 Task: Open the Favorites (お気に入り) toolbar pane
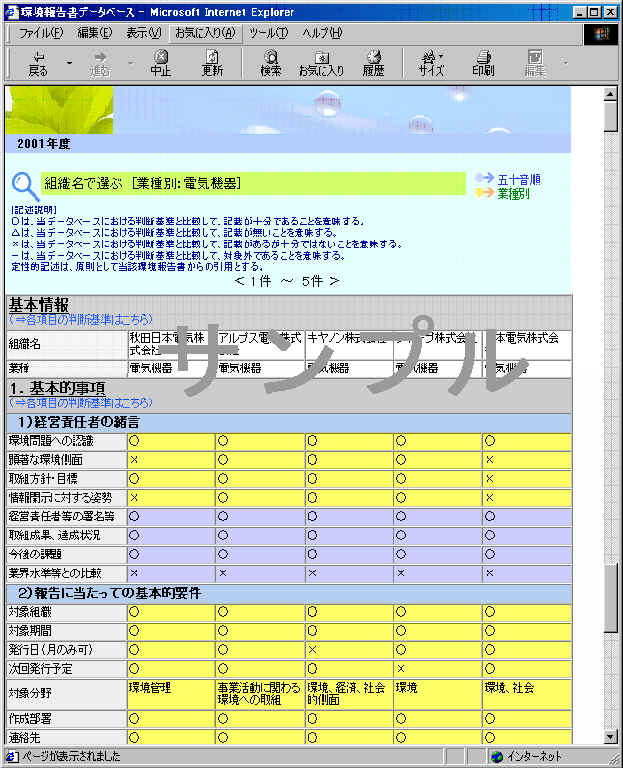coord(321,64)
